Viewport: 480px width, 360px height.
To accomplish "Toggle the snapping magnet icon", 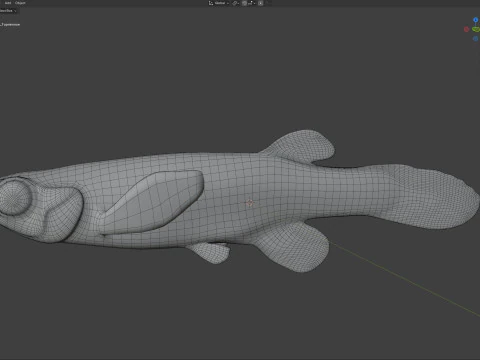I will click(244, 3).
